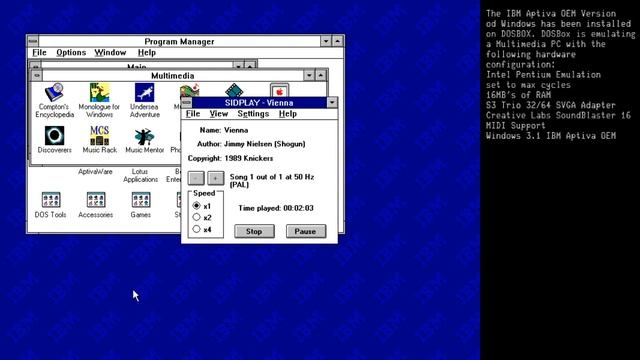Screen dimensions: 640x360
Task: Open Program Manager Help menu
Action: pos(147,53)
